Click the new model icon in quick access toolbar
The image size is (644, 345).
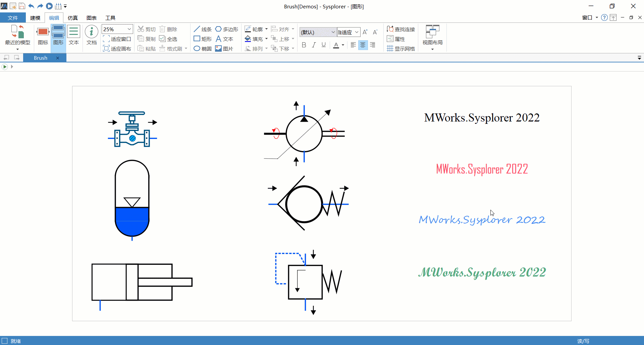(13, 6)
